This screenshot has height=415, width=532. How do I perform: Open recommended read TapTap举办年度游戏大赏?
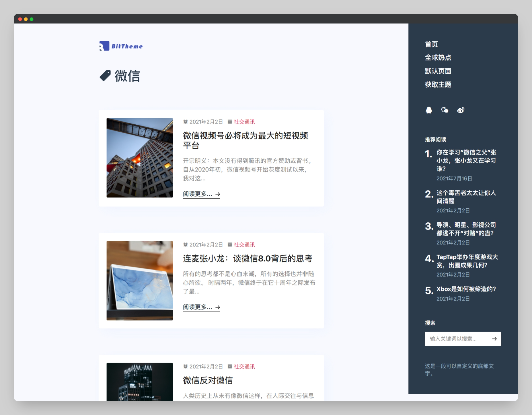click(x=467, y=261)
